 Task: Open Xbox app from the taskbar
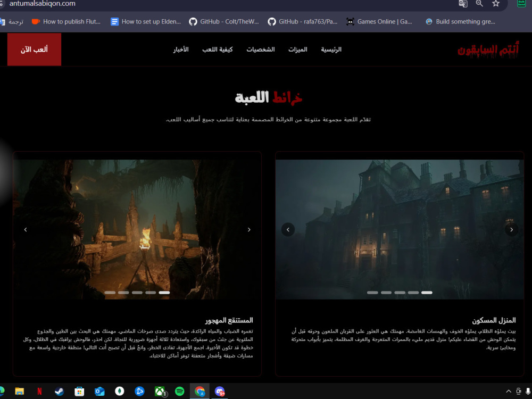point(160,392)
